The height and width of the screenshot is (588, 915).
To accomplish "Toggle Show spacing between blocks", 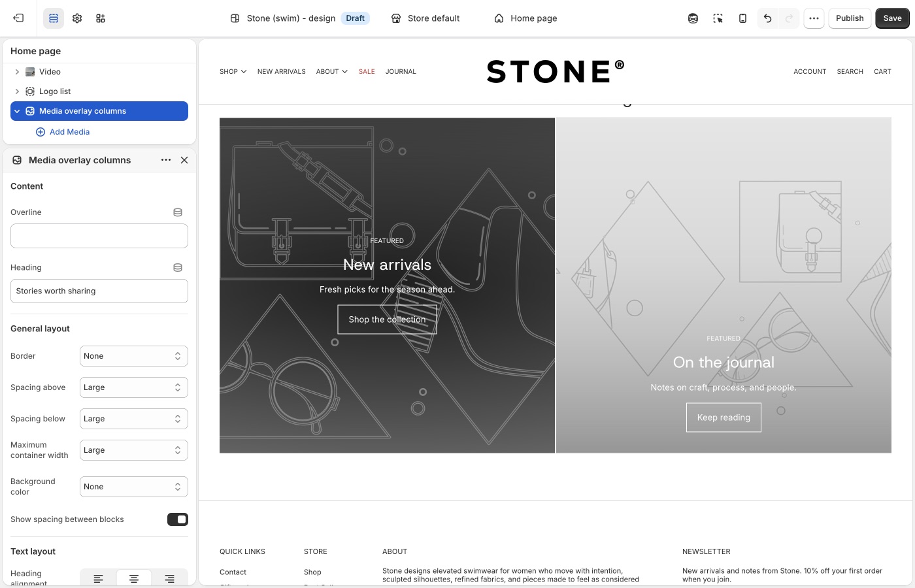I will (178, 519).
